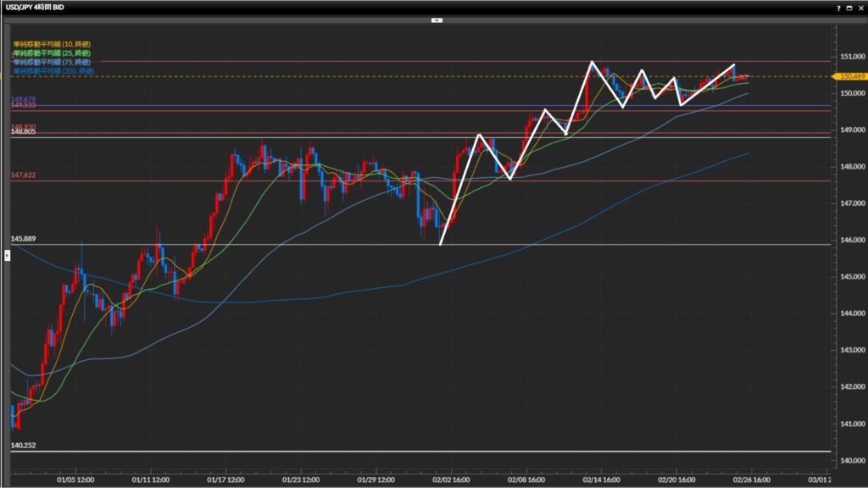Viewport: 868px width, 488px height.
Task: Expand the left side panel arrow
Action: pos(7,254)
